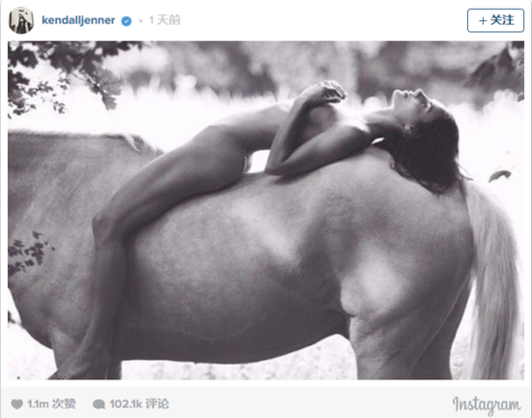View the 1.1m 次赞 likes count
532x418 pixels.
[51, 404]
